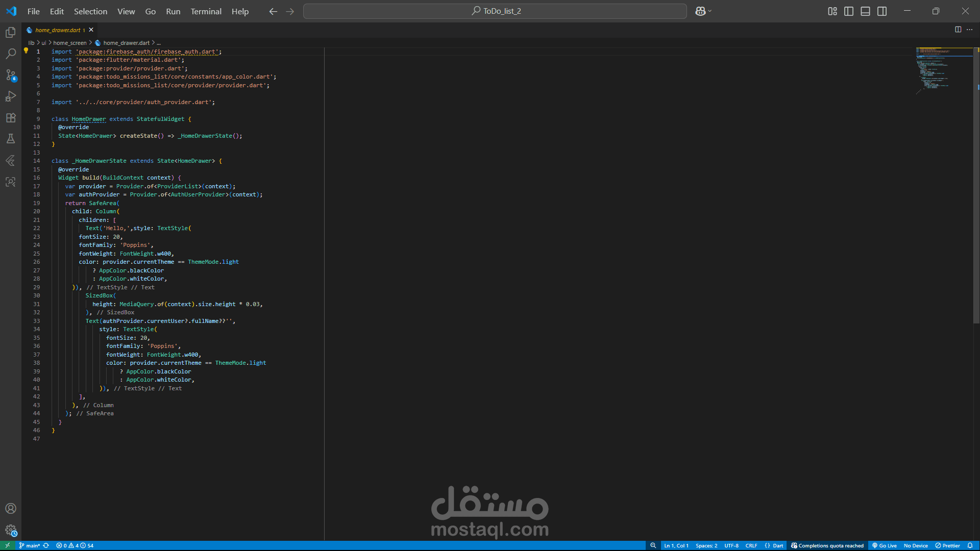Open the Search view icon
The image size is (980, 551).
(x=11, y=54)
